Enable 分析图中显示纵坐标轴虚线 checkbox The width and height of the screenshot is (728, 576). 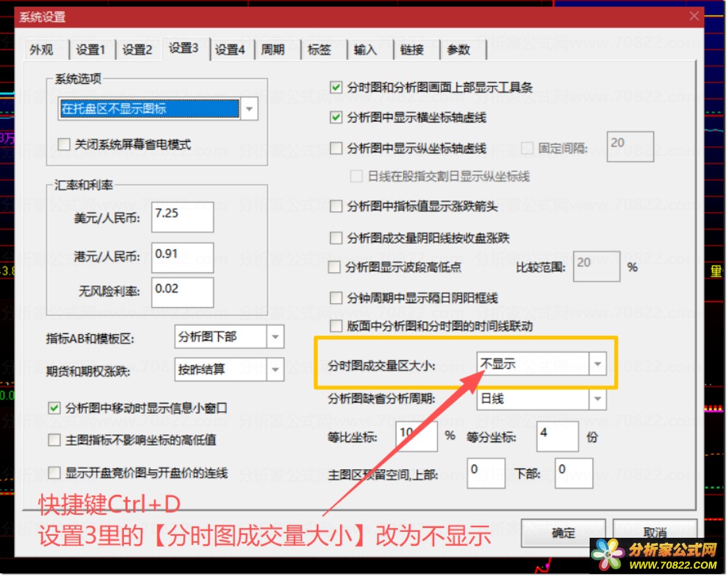pos(336,148)
